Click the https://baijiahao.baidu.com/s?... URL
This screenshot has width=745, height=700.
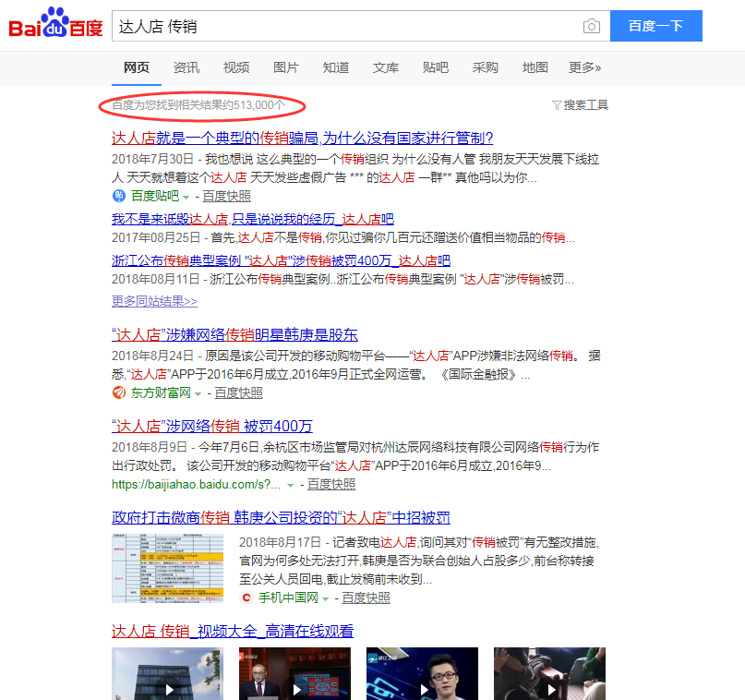point(197,484)
